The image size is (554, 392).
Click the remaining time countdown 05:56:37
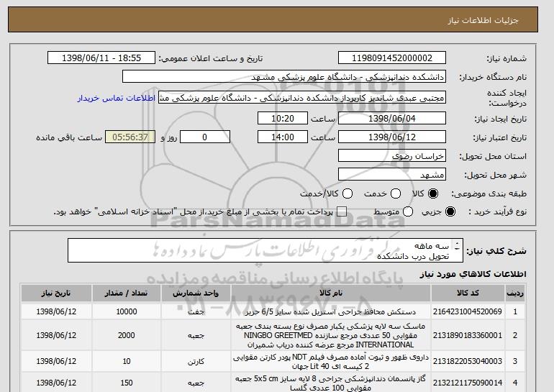coord(130,137)
